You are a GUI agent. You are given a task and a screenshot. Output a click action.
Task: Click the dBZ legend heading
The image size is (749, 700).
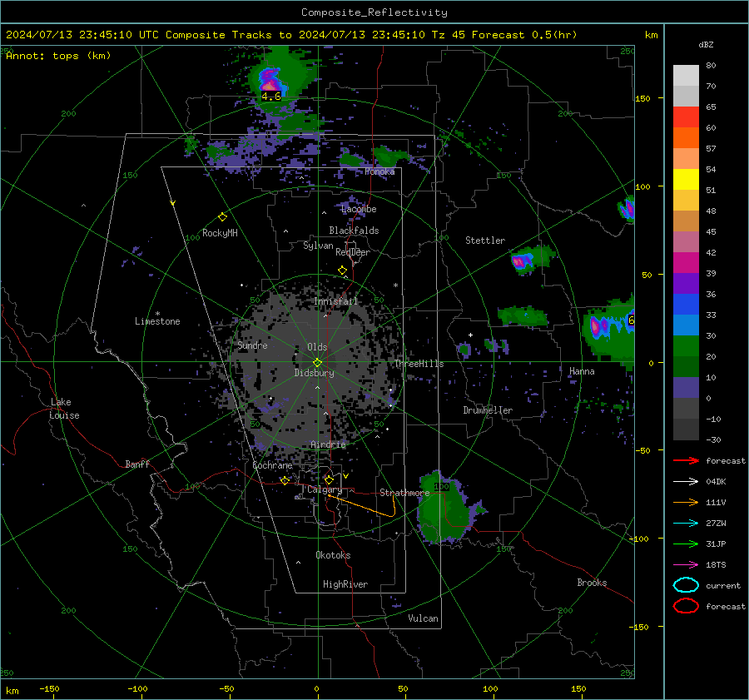(x=706, y=44)
